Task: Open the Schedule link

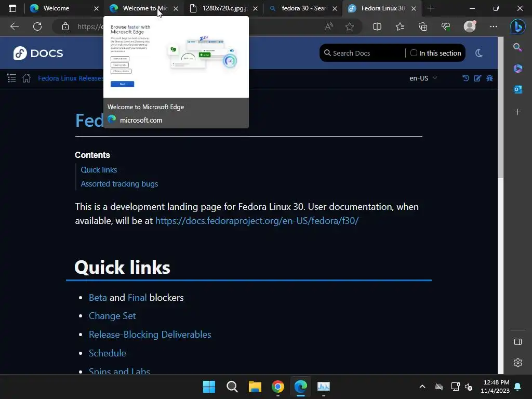Action: pos(107,353)
